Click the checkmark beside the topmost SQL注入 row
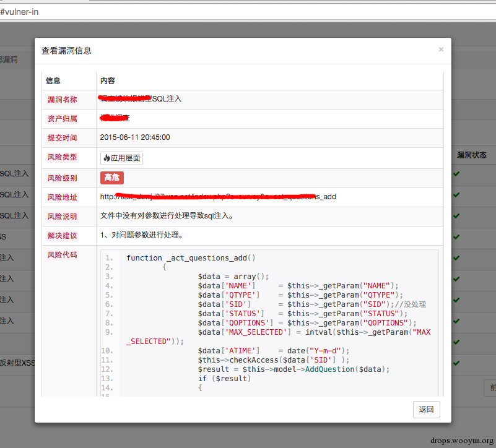The width and height of the screenshot is (496, 448). point(456,174)
